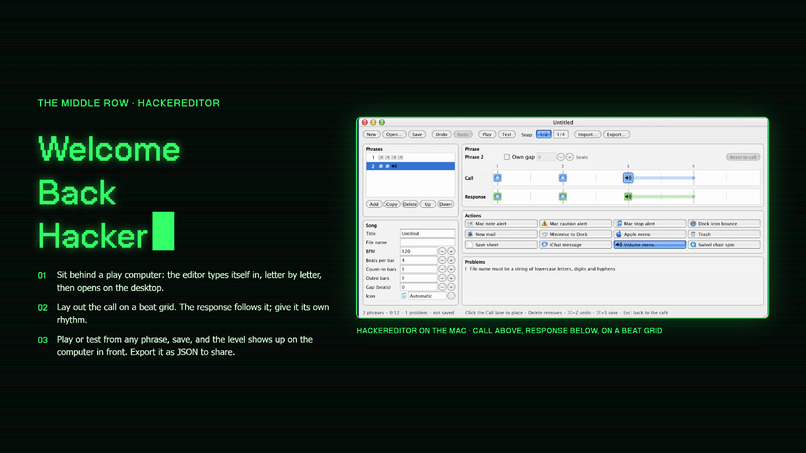Click the song Title field
Screen dimensions: 806x453
tap(428, 233)
